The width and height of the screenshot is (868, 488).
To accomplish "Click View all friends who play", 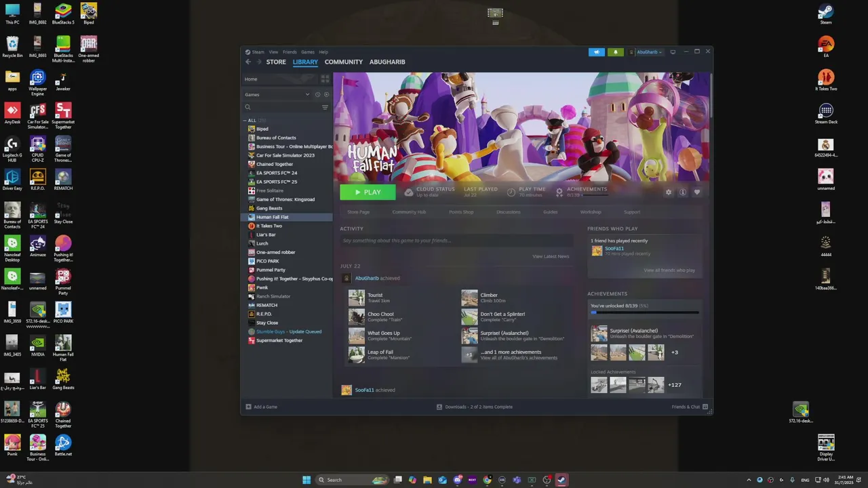I will (669, 270).
